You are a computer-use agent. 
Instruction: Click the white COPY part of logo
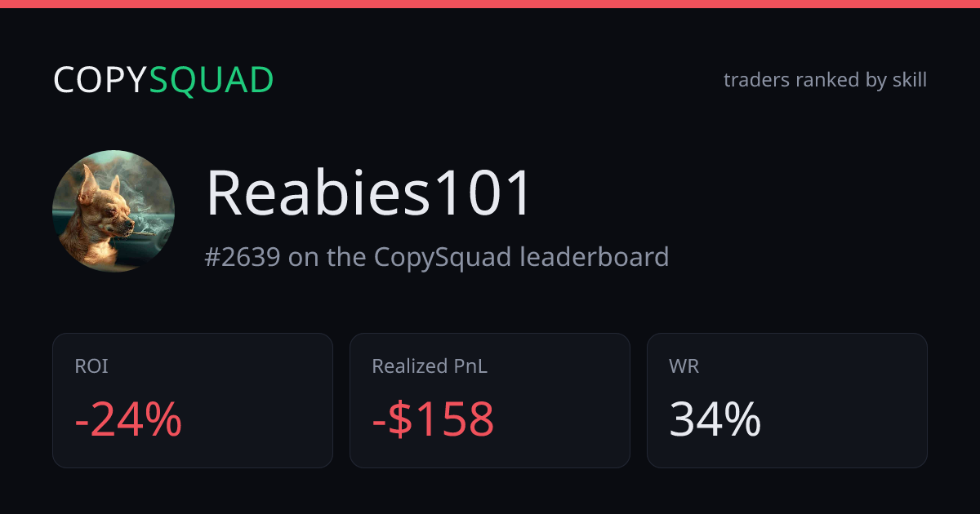click(101, 80)
